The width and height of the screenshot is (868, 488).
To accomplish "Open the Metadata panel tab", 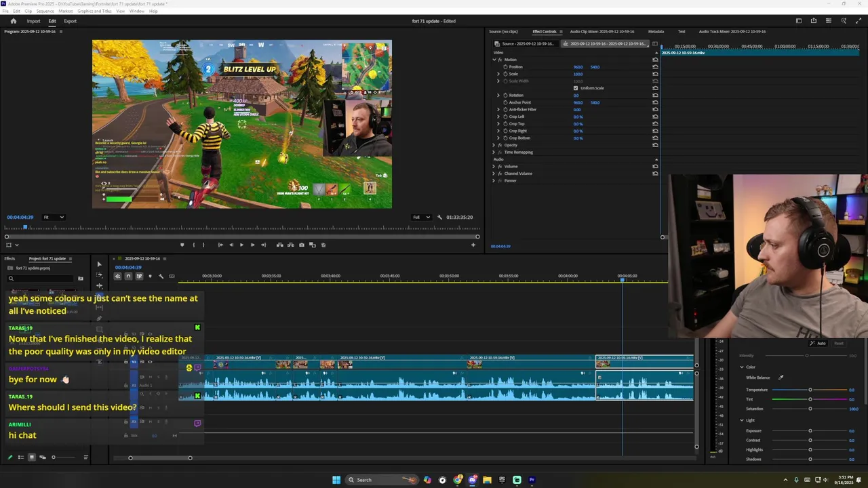I will click(x=656, y=31).
